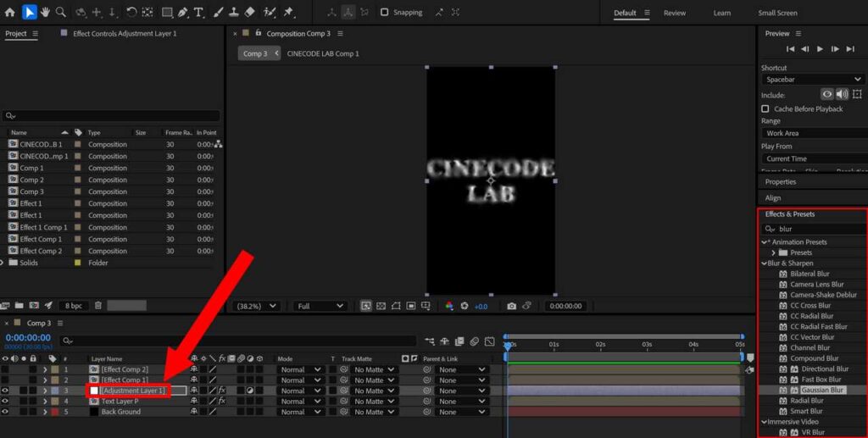This screenshot has height=438, width=868.
Task: Play the preview
Action: pos(820,49)
